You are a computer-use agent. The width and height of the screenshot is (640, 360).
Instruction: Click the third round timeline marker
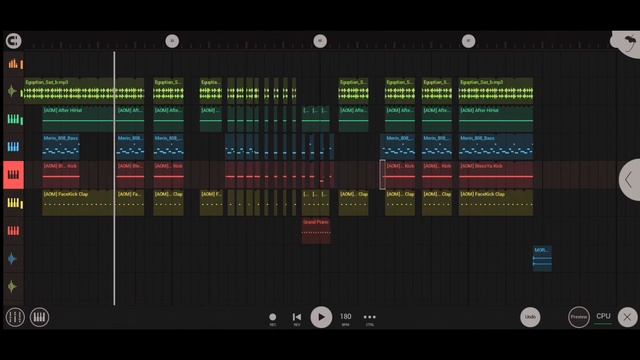coord(469,41)
